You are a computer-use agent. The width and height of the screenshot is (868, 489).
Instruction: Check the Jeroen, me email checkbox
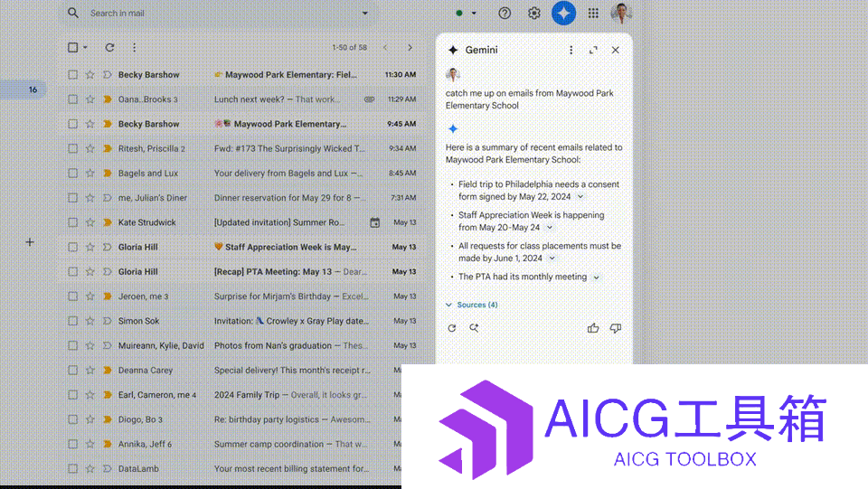click(x=72, y=296)
